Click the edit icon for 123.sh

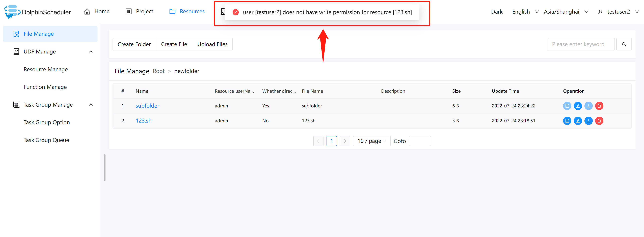pos(567,121)
